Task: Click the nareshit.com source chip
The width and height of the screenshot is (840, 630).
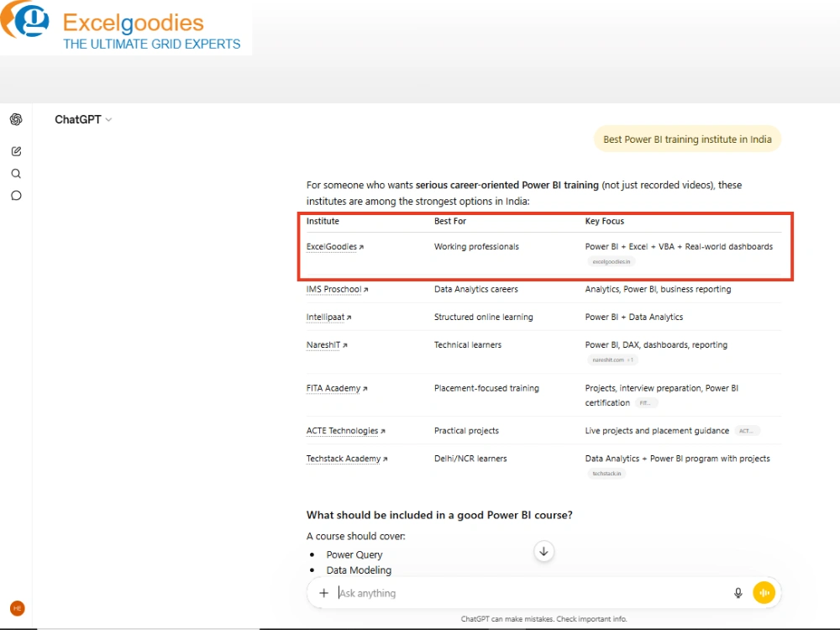Action: point(612,360)
